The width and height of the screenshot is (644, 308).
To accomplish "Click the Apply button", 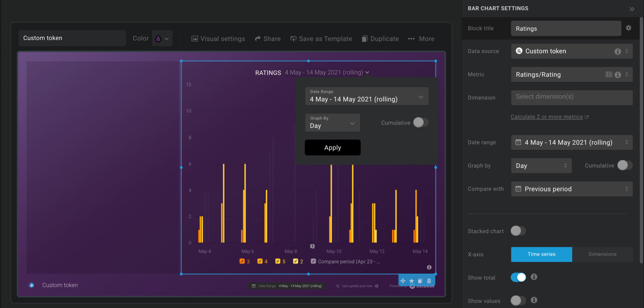I will (332, 147).
